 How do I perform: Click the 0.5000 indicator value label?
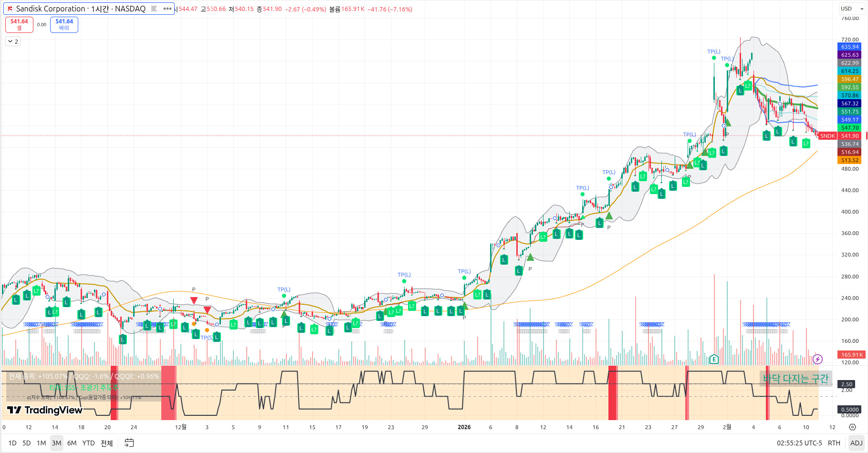(x=849, y=410)
